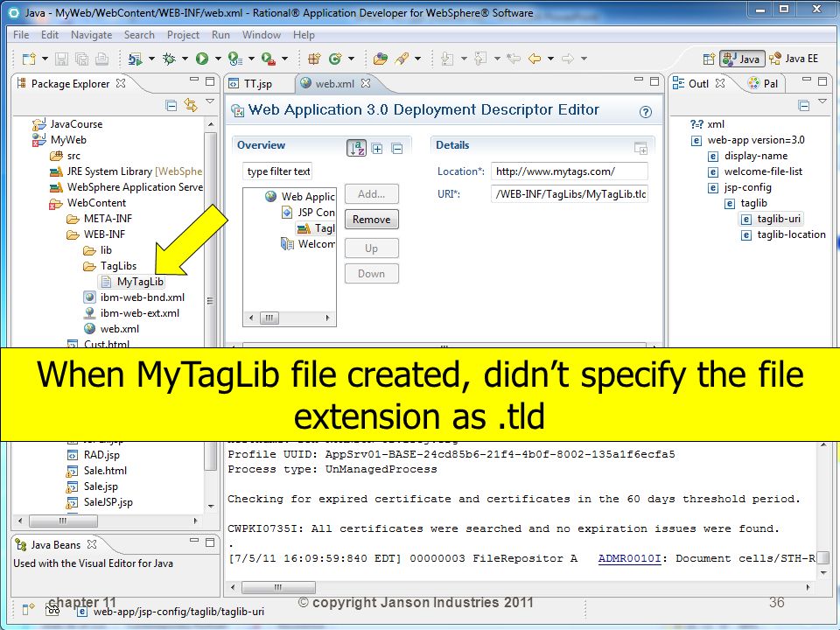The image size is (840, 630).
Task: Select the TagLibs folder
Action: (110, 266)
